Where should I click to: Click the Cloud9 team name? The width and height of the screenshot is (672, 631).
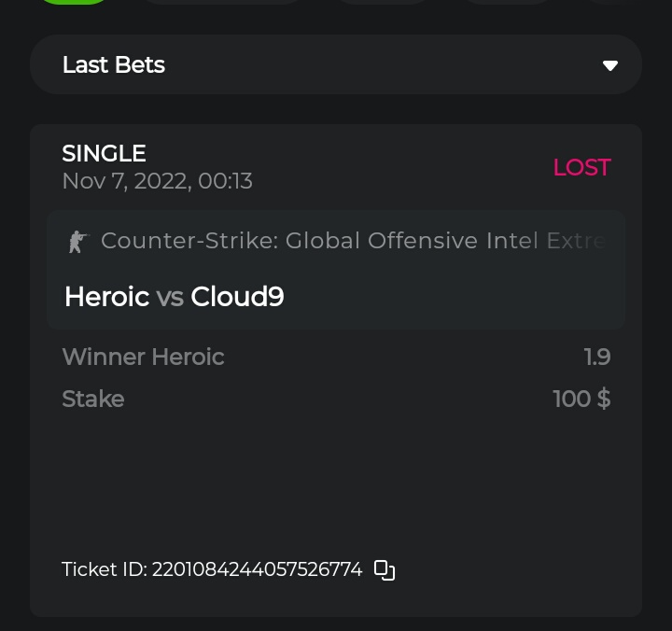click(x=237, y=297)
